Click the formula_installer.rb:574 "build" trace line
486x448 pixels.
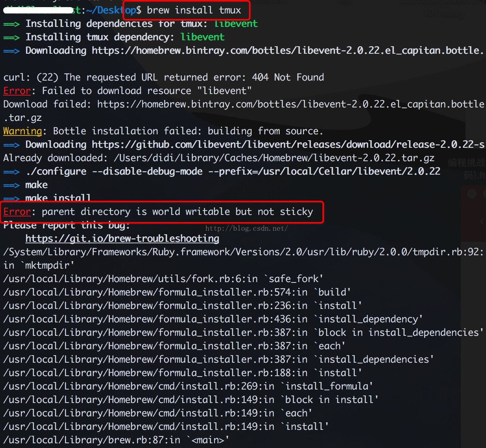[x=177, y=292]
